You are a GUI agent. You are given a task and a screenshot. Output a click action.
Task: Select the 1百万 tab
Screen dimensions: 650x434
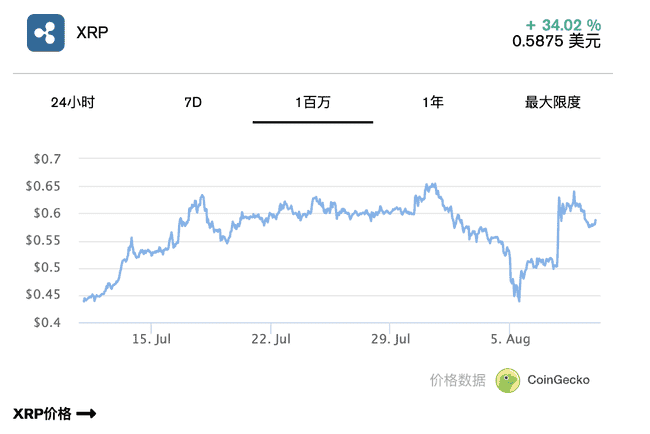point(313,102)
